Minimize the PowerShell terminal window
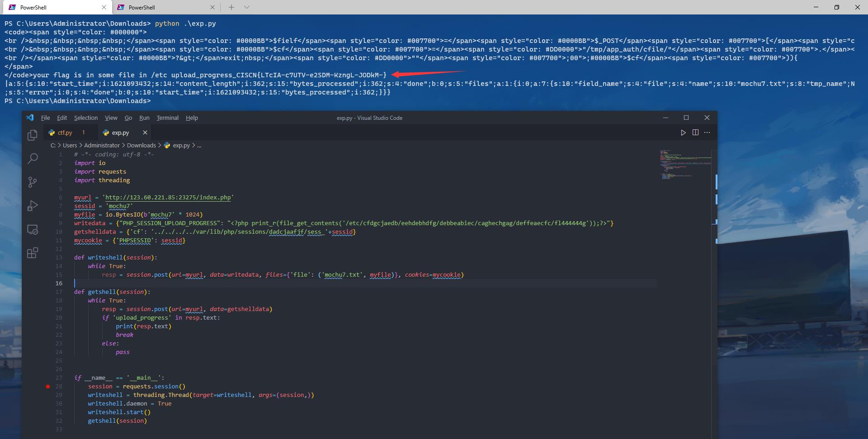 click(816, 7)
